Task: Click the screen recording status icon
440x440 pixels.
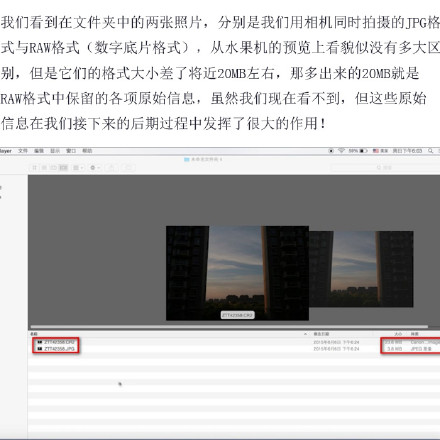Action: pyautogui.click(x=331, y=151)
